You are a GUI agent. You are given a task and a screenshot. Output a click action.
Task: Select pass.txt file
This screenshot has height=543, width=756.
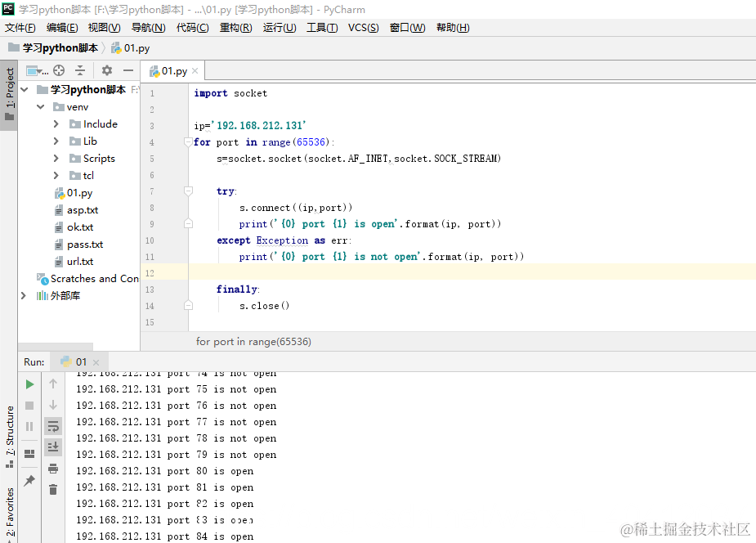tap(85, 245)
